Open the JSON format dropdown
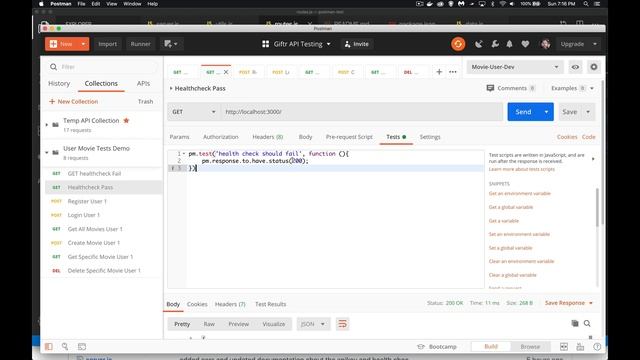This screenshot has width=640, height=360. 313,324
